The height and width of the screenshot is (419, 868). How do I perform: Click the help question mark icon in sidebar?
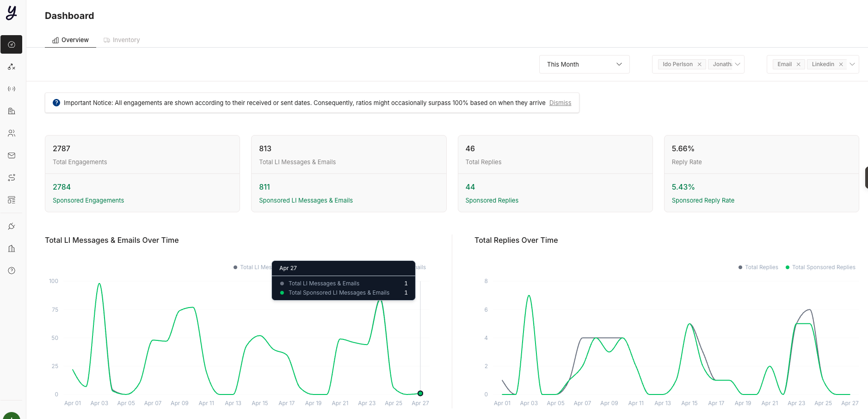click(x=12, y=271)
